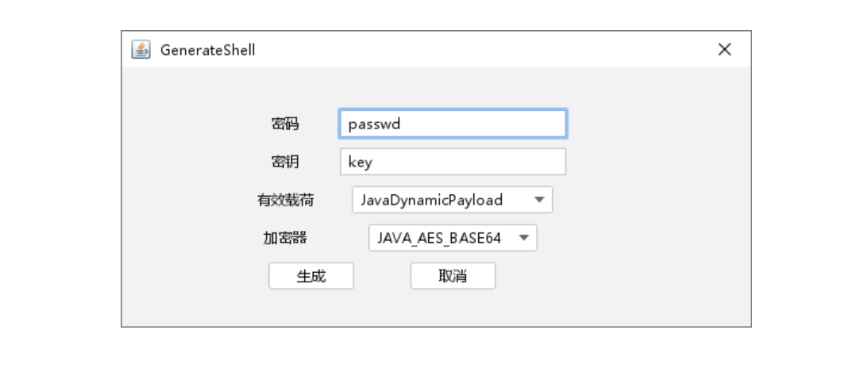Click the word passwd inside password field

tap(374, 124)
